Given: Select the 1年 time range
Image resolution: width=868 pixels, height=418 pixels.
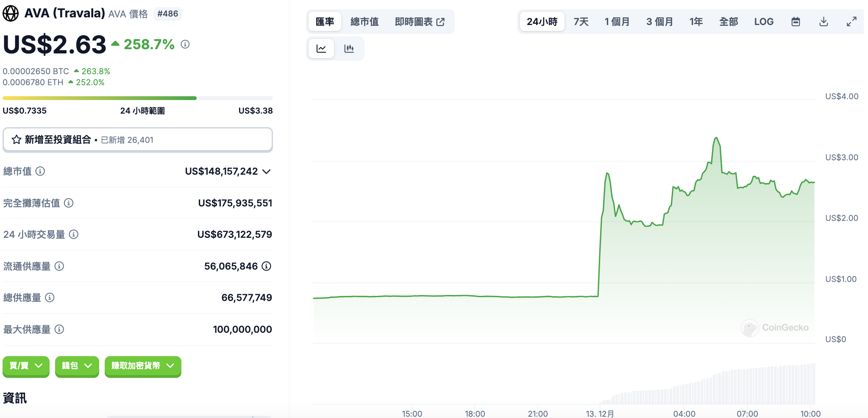Looking at the screenshot, I should click(696, 22).
